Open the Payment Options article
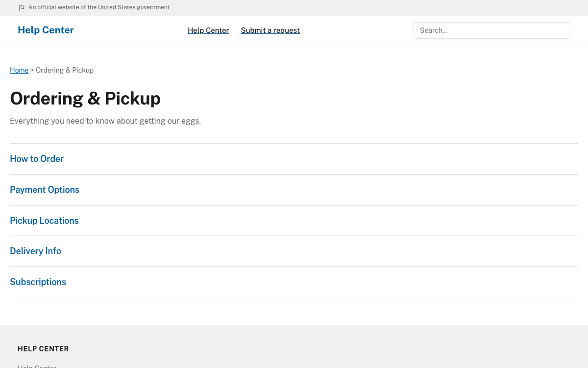The image size is (588, 368). [45, 190]
